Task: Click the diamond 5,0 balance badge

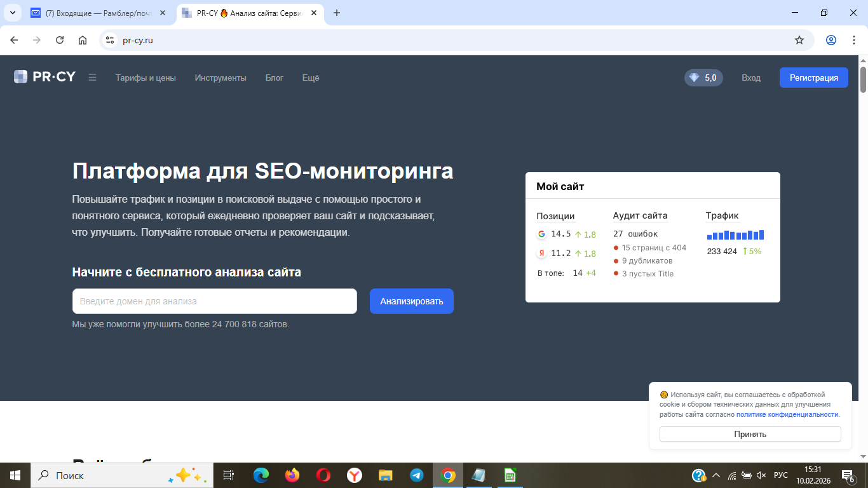Action: coord(703,78)
